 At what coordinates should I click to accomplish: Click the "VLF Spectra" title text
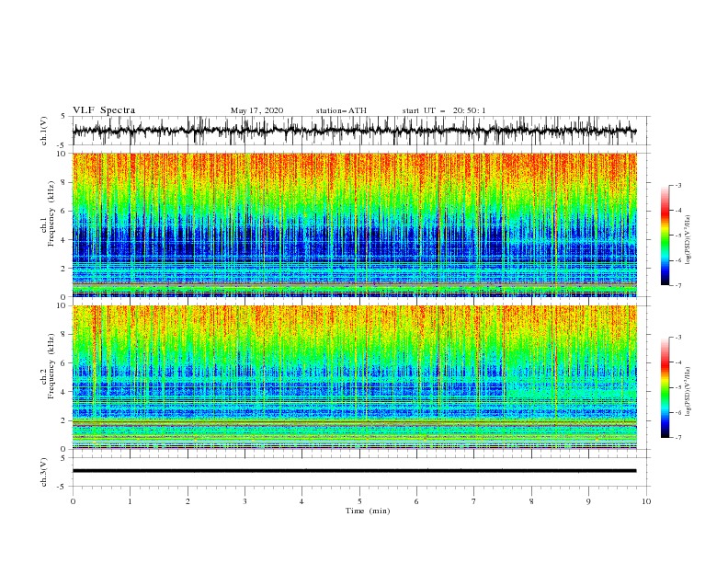(x=104, y=110)
